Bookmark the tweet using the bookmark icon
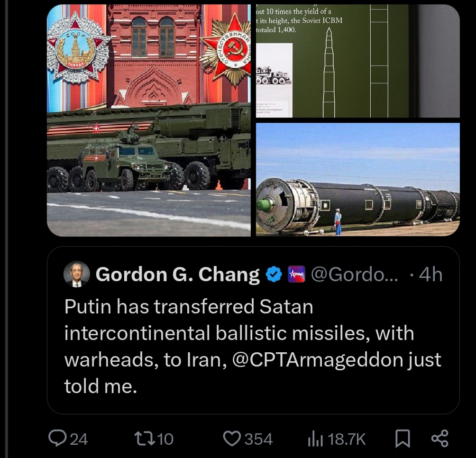The image size is (476, 458). click(x=403, y=439)
